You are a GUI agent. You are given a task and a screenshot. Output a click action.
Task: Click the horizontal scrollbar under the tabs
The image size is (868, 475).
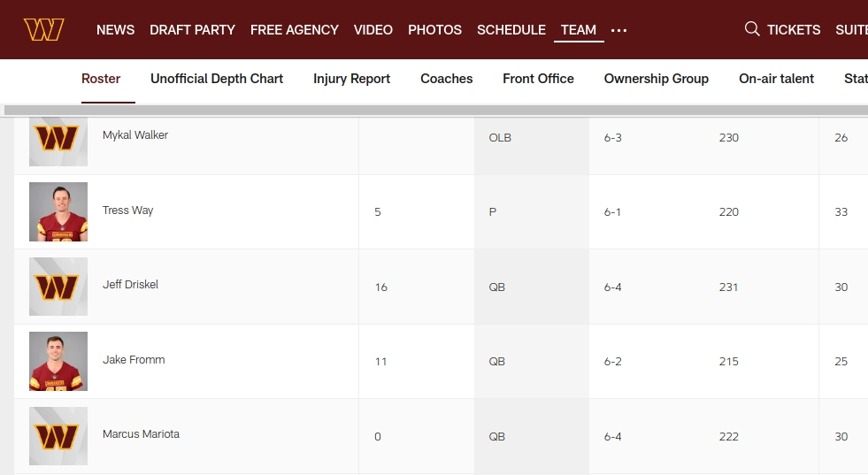[x=434, y=111]
